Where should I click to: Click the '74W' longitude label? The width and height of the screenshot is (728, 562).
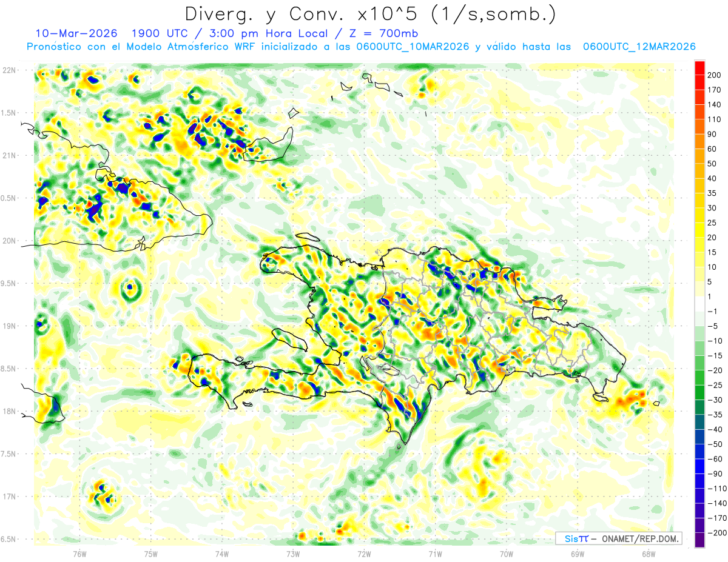pos(222,555)
